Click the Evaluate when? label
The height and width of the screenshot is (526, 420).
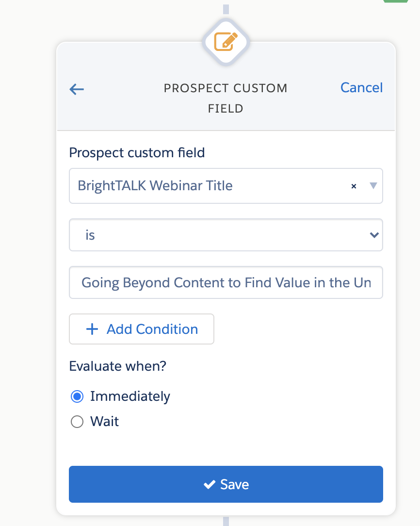(118, 366)
